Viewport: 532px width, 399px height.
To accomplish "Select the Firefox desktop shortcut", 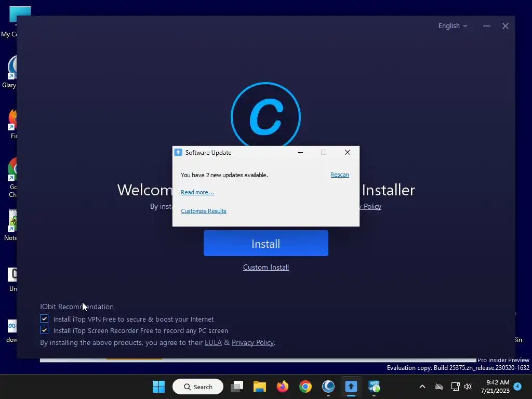I will pos(12,124).
